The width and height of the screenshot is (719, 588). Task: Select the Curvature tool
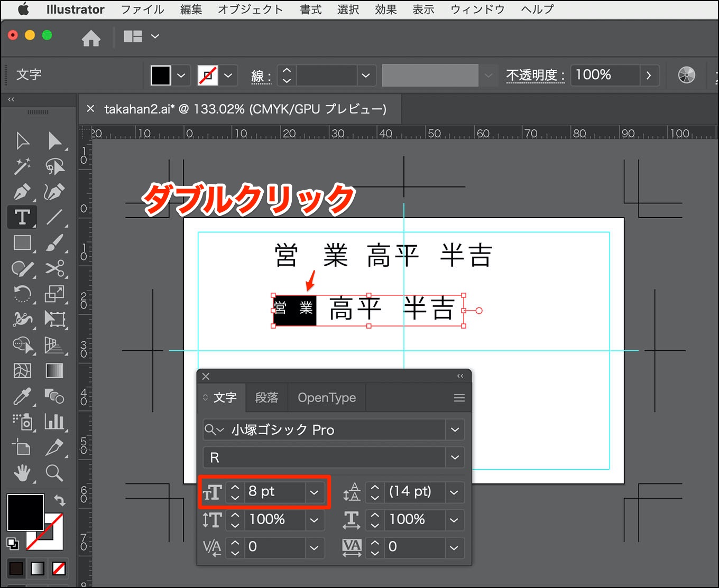54,192
